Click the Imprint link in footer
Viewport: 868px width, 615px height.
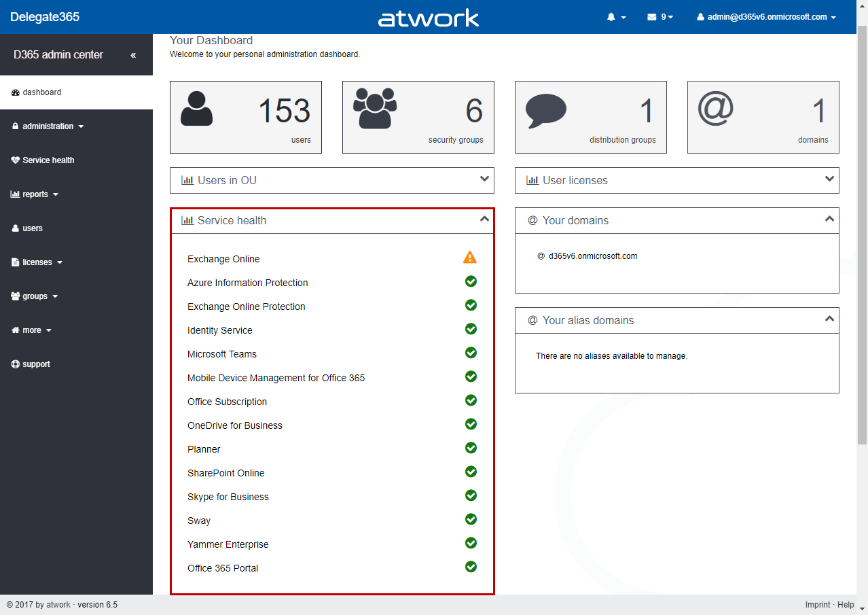[818, 605]
